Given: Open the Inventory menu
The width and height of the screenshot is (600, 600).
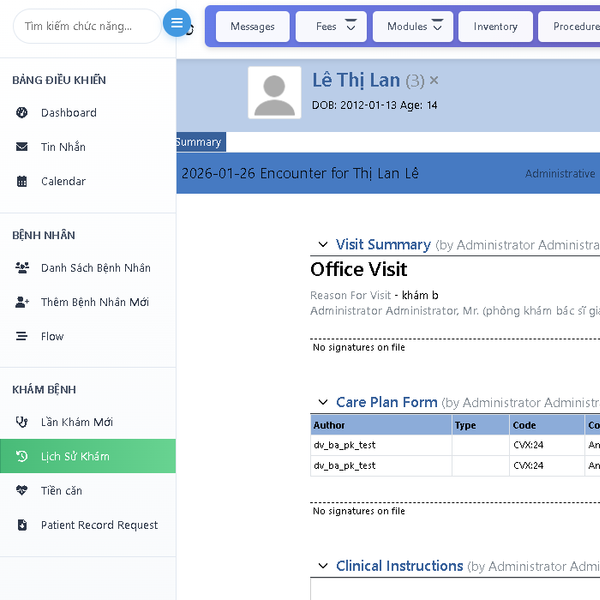Looking at the screenshot, I should pos(495,27).
